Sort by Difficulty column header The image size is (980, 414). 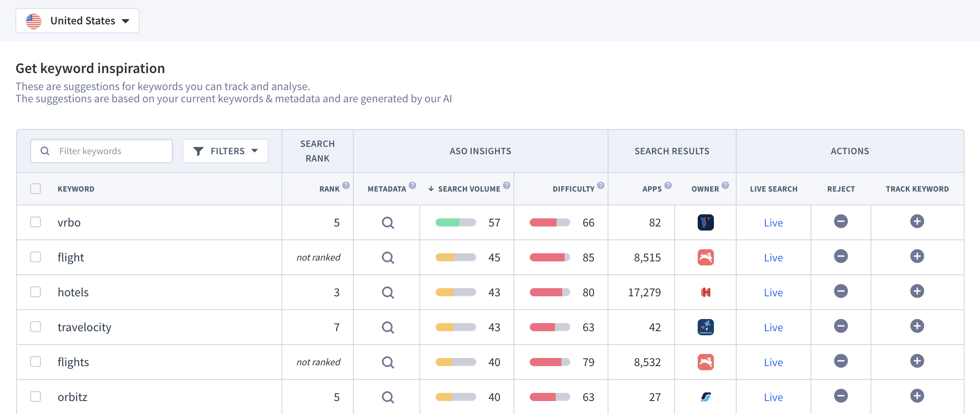[573, 189]
